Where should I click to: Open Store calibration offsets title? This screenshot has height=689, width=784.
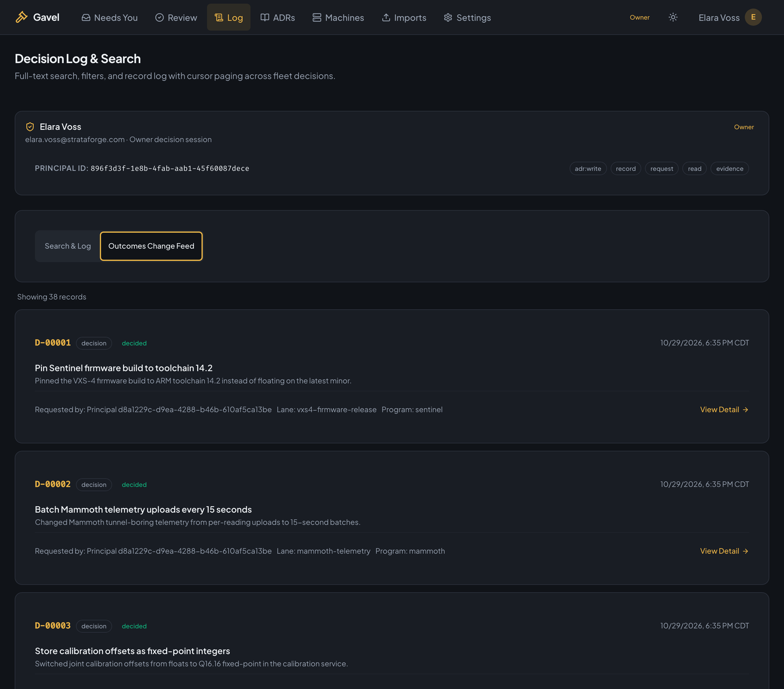132,651
